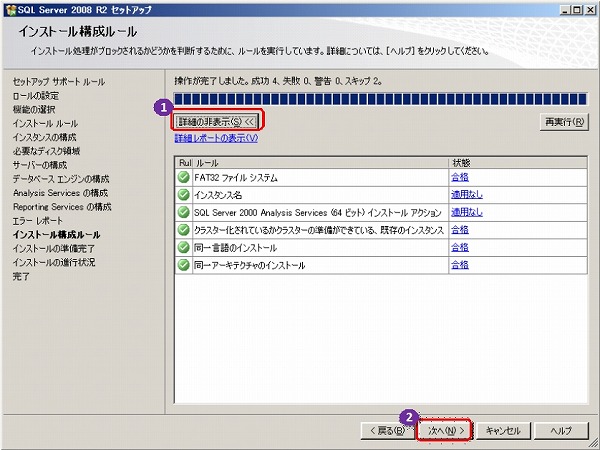The width and height of the screenshot is (600, 450).
Task: Click 同一アーキテクチャのインストール rule text
Action: (x=249, y=266)
